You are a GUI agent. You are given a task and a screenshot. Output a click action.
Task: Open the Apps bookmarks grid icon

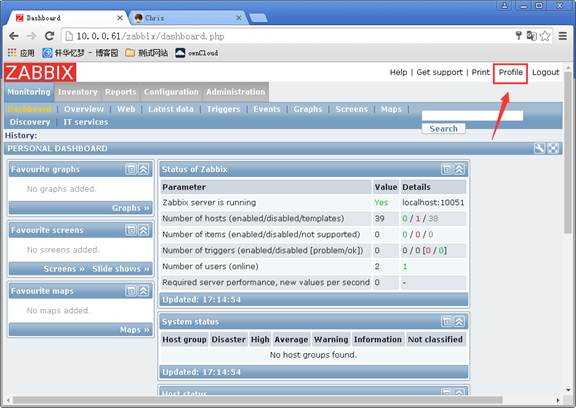click(12, 53)
